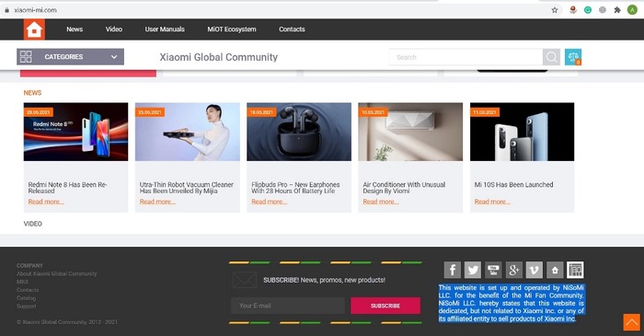Click the grey globe extension icon

602,10
